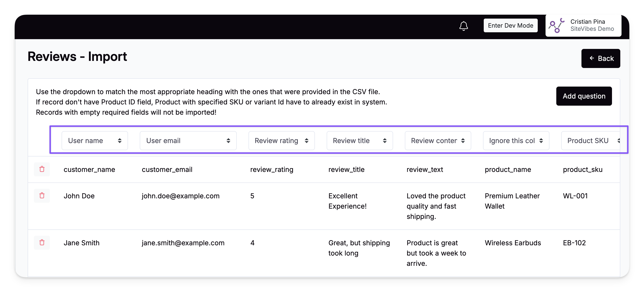
Task: Delete the John Doe review row
Action: (42, 195)
